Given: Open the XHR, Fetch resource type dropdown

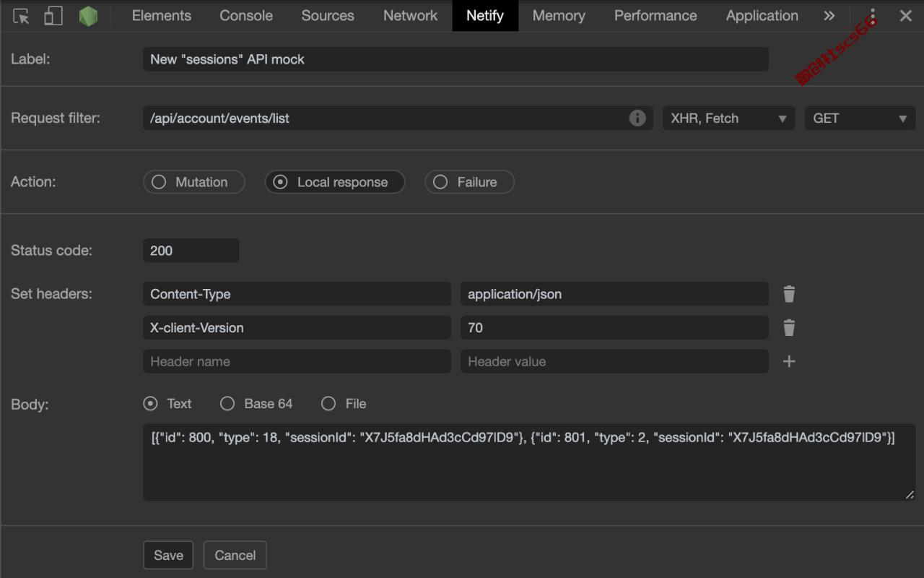Looking at the screenshot, I should (x=728, y=118).
